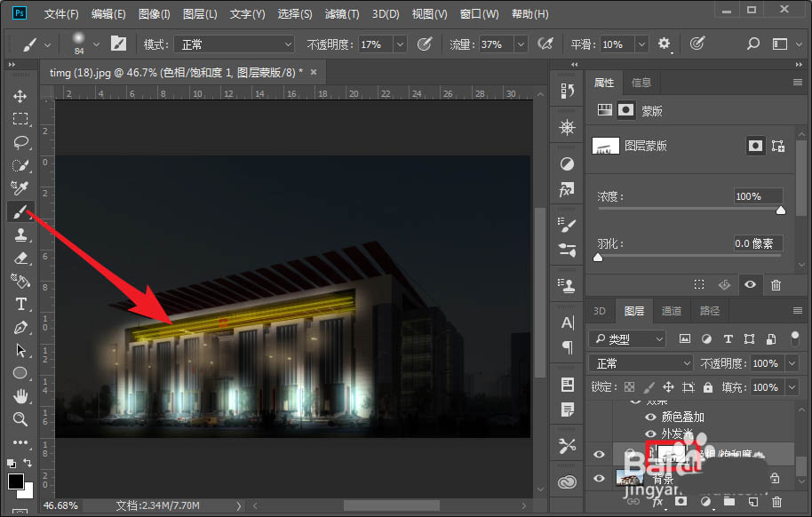Add a vector mask button
Screen dimensions: 812x517
778,146
